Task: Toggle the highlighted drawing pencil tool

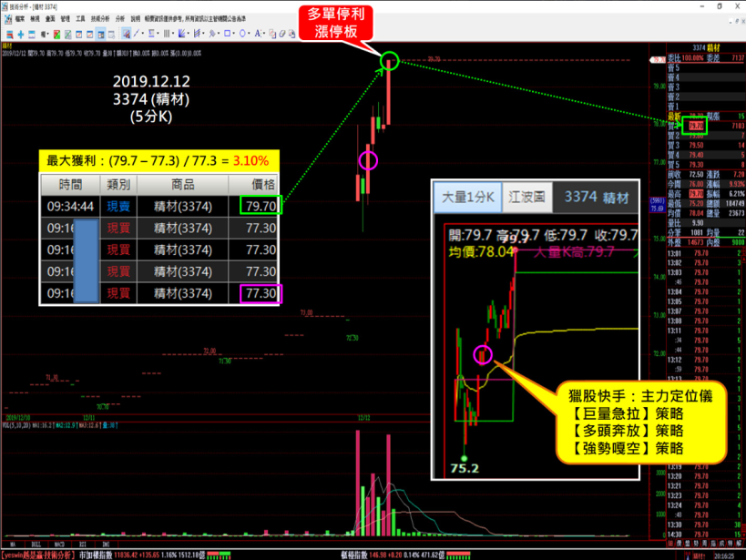Action: tap(126, 35)
